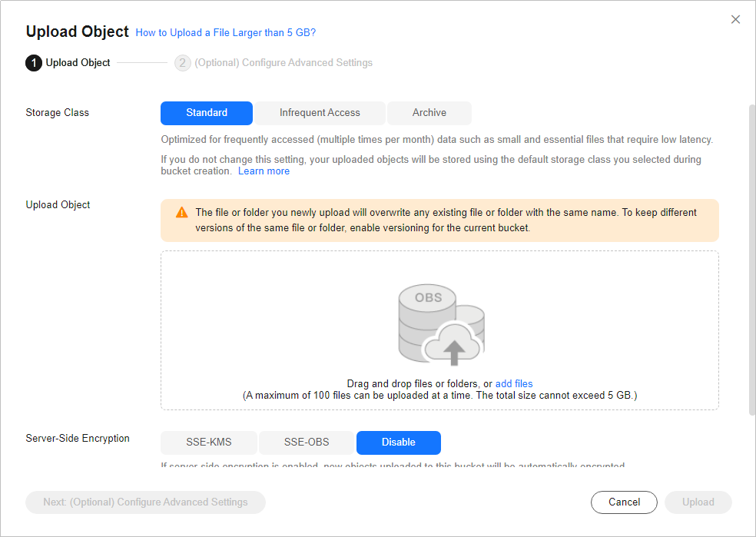Choose SSE-KMS encryption option

click(x=209, y=443)
